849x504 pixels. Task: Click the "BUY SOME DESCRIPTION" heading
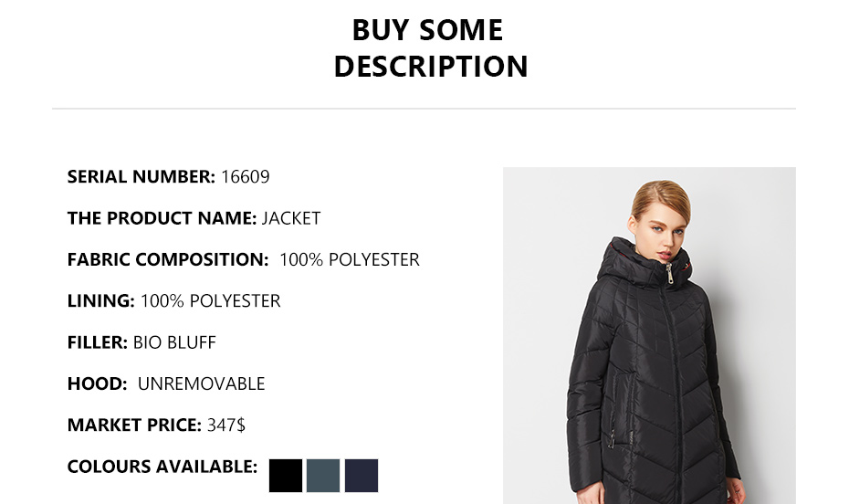(429, 48)
